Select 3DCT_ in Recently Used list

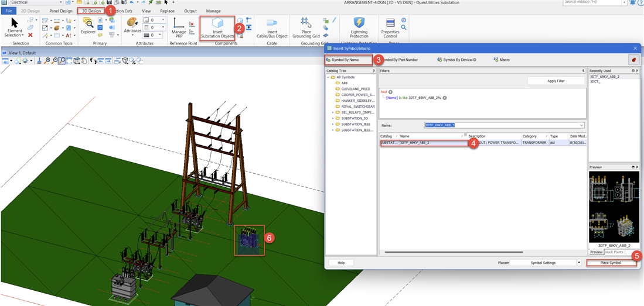pyautogui.click(x=594, y=82)
